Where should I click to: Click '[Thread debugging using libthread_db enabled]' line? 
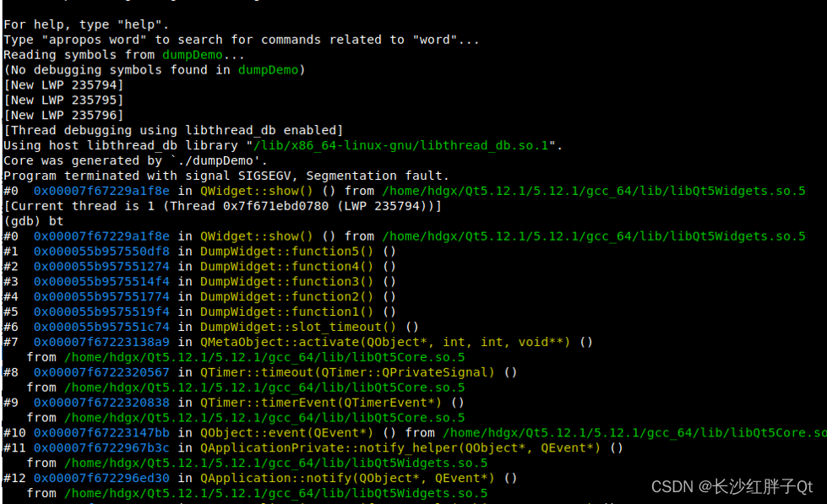pos(173,130)
